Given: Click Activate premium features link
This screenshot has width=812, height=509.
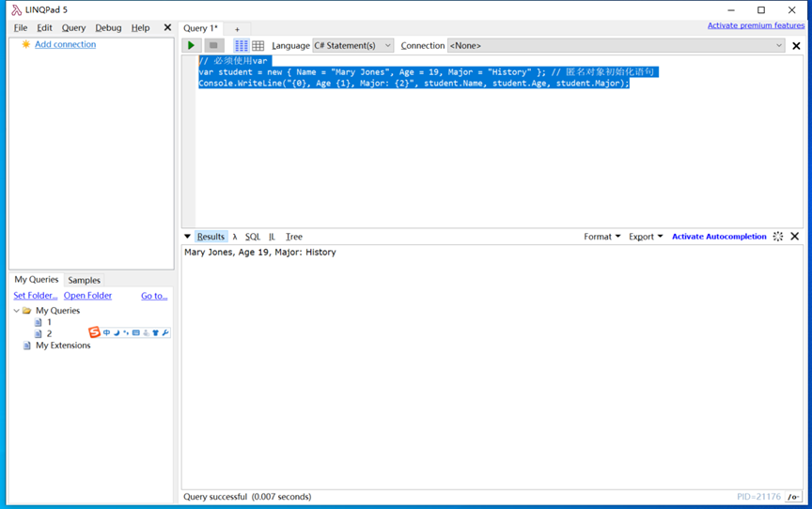Looking at the screenshot, I should pos(756,25).
